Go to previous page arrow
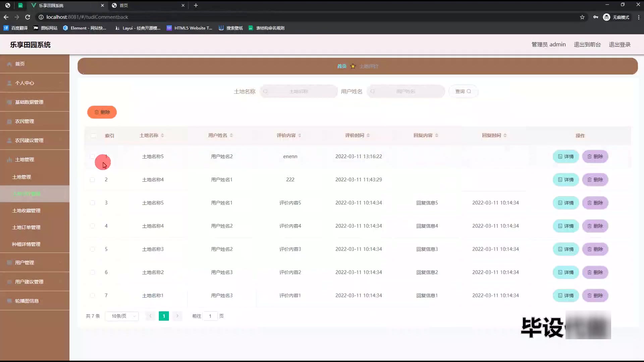The width and height of the screenshot is (644, 362). tap(150, 316)
